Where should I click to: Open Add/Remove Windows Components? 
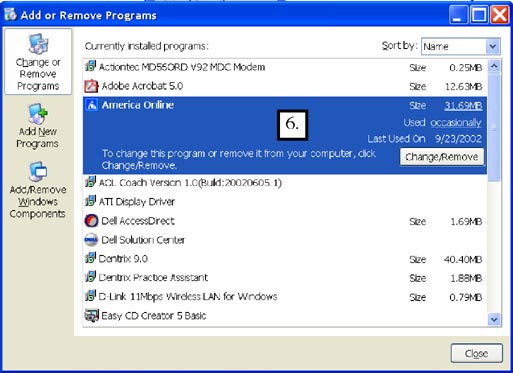coord(38,190)
